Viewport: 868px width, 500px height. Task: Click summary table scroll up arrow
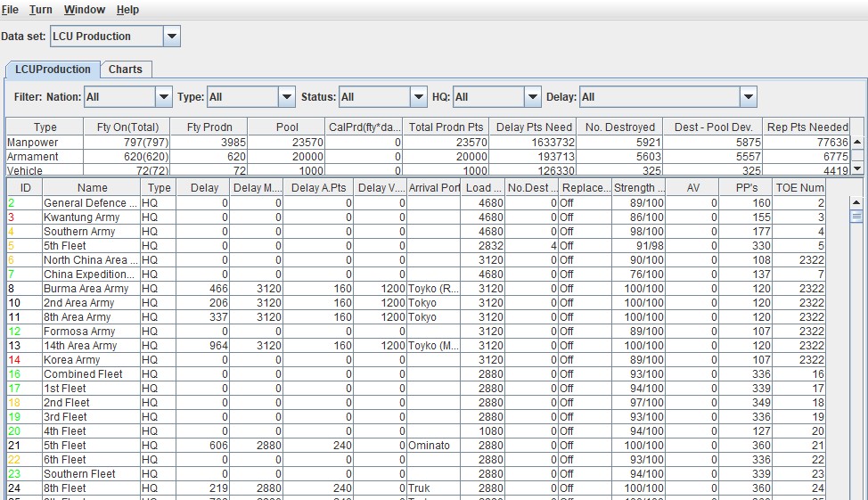pos(857,143)
